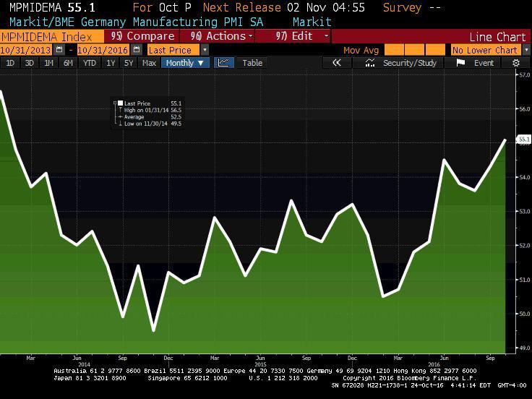The height and width of the screenshot is (399, 532).
Task: Open the Monthly periodicity dropdown
Action: tap(185, 63)
